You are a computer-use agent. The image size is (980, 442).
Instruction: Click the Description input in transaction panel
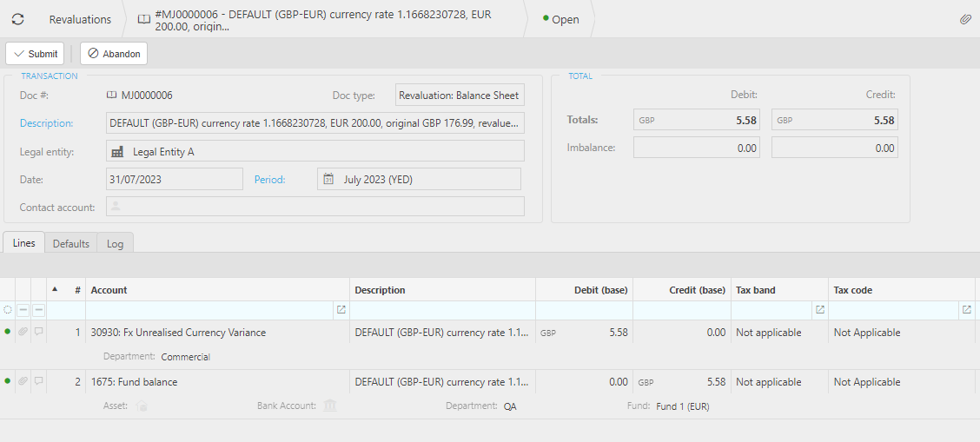point(315,123)
